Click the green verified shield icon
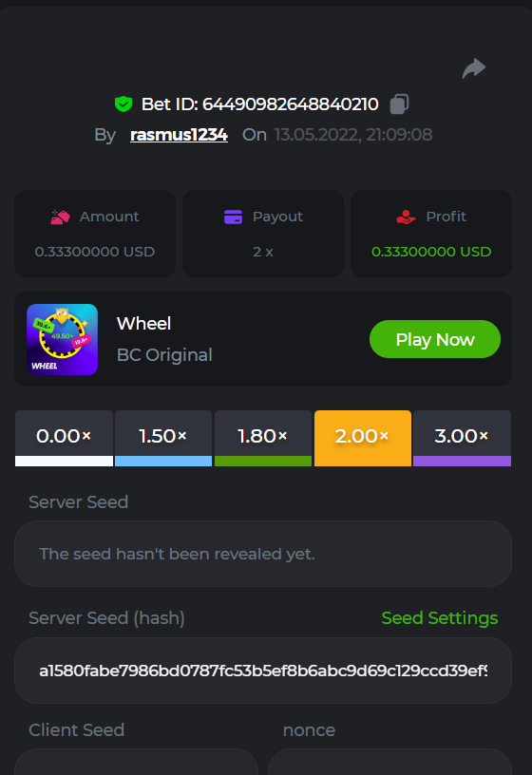The height and width of the screenshot is (775, 532). click(123, 104)
